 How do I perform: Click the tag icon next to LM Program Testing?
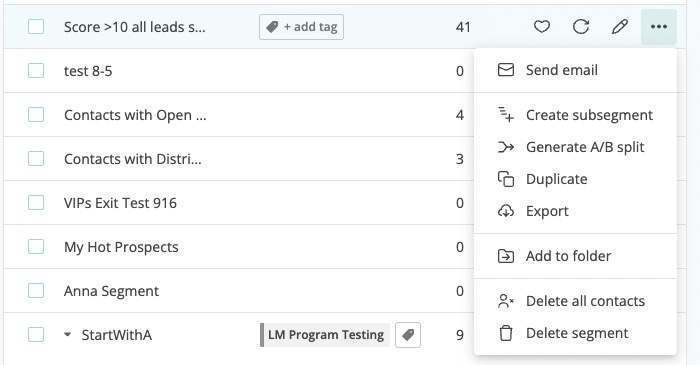(408, 335)
